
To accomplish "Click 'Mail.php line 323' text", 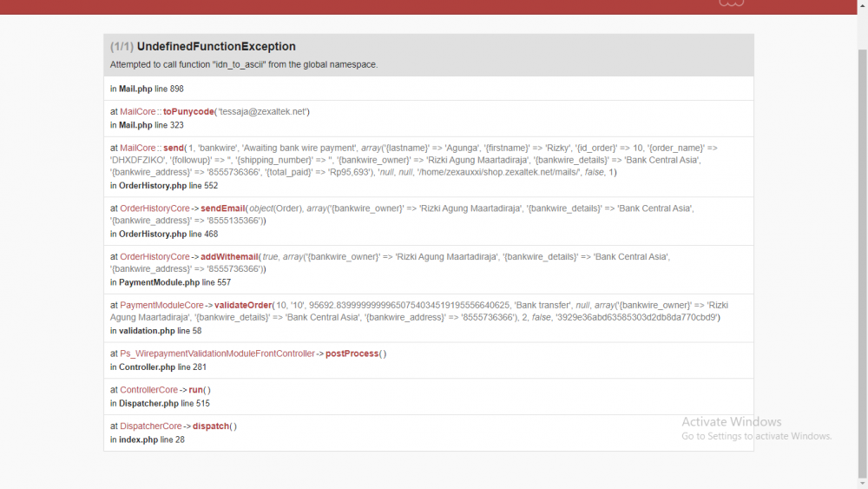I will tap(151, 125).
